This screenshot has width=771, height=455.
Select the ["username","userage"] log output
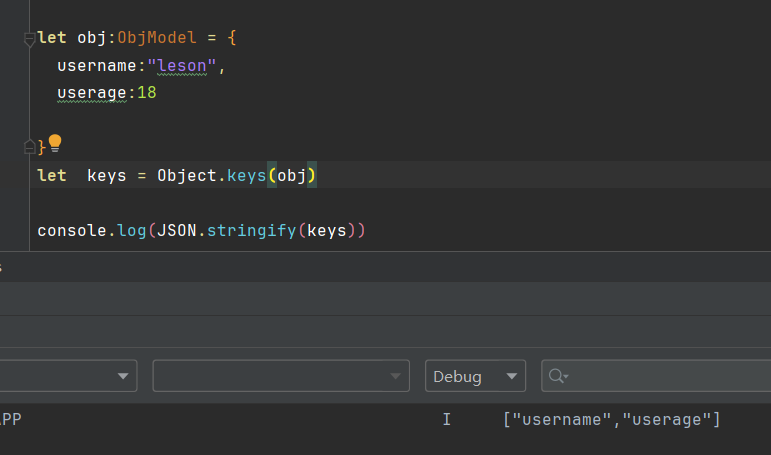611,419
